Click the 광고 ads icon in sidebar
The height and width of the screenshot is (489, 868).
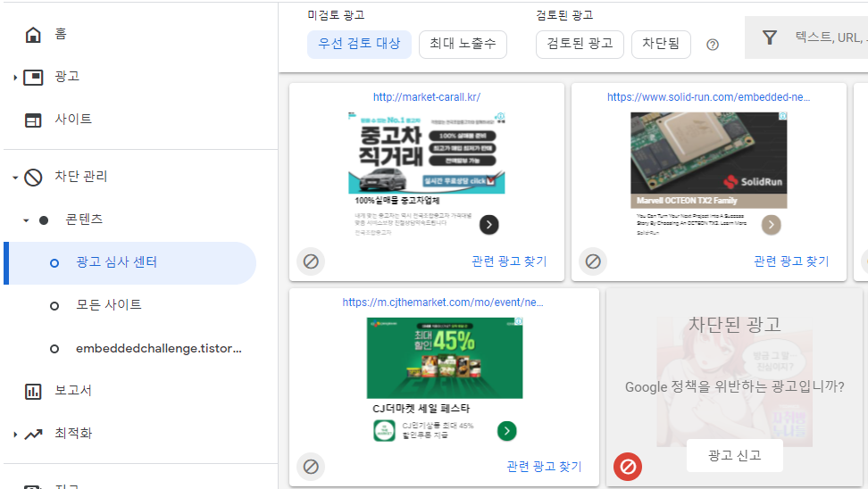33,77
